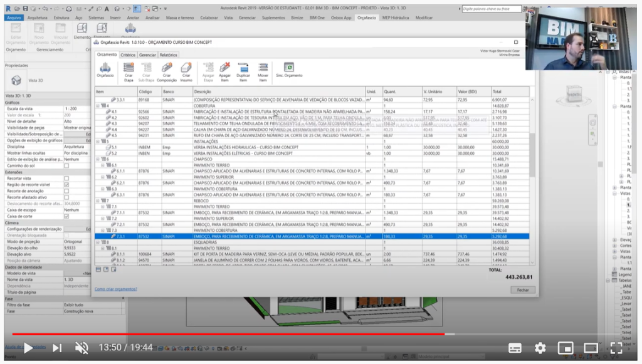Click the third small icon below the budget table
Viewport: 642px width, 364px height.
point(114,269)
